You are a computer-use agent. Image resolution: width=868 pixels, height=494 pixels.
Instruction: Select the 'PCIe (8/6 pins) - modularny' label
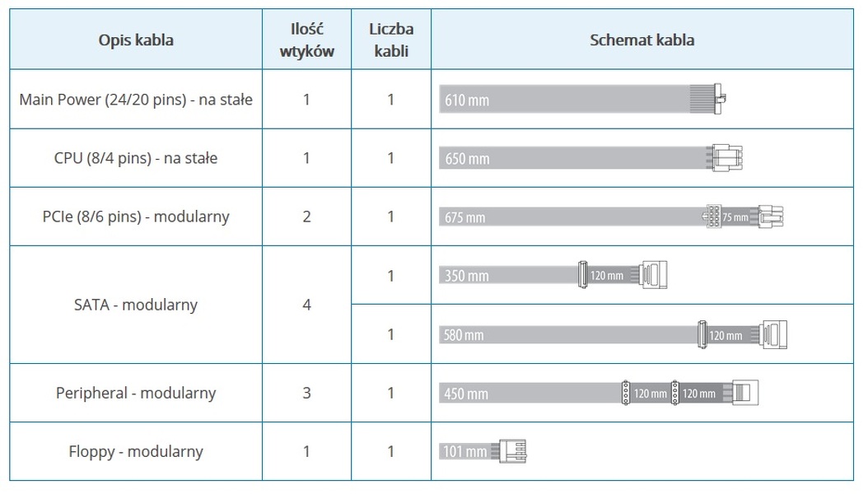point(136,217)
